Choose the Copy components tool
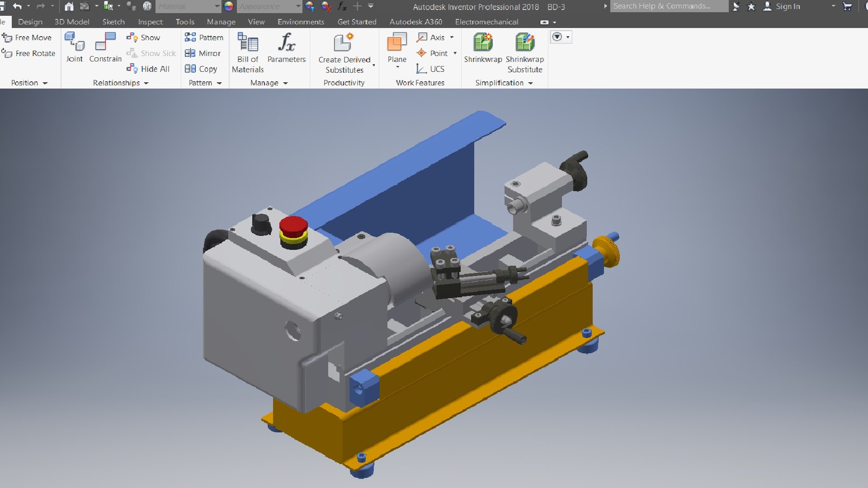This screenshot has width=868, height=488. click(x=201, y=69)
